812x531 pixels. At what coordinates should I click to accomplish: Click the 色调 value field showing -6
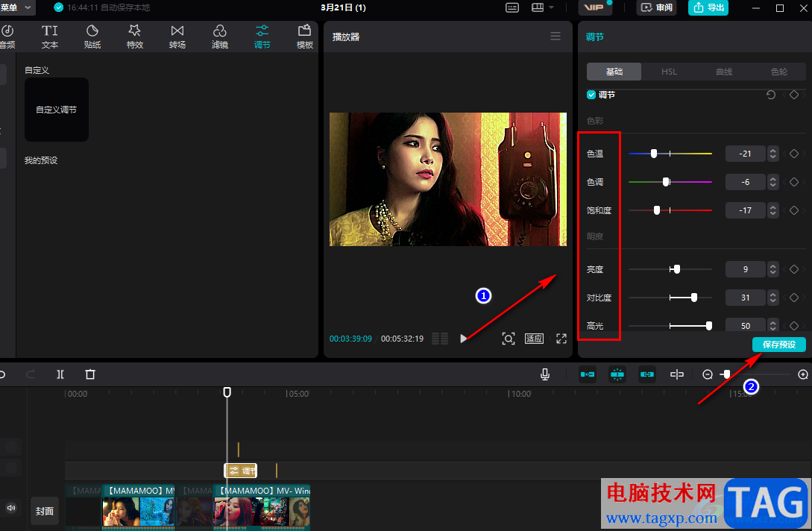click(x=745, y=182)
